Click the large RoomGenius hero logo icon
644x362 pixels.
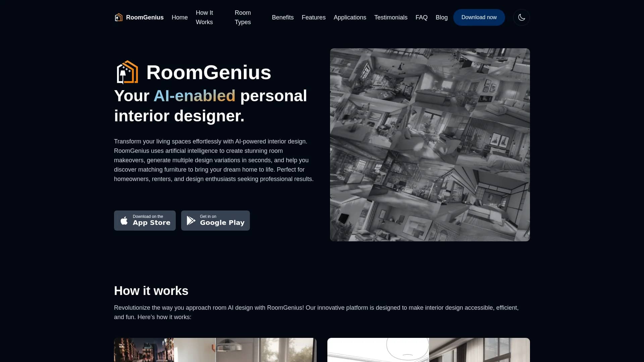click(x=127, y=72)
